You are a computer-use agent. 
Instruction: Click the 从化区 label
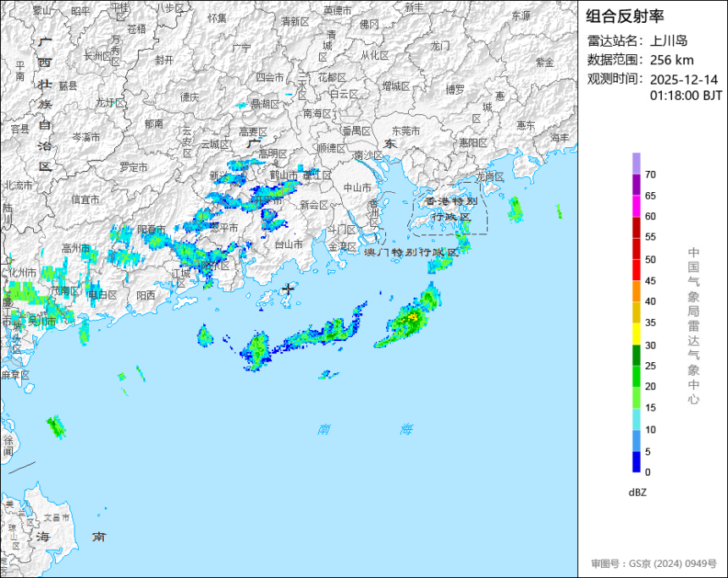pyautogui.click(x=375, y=55)
